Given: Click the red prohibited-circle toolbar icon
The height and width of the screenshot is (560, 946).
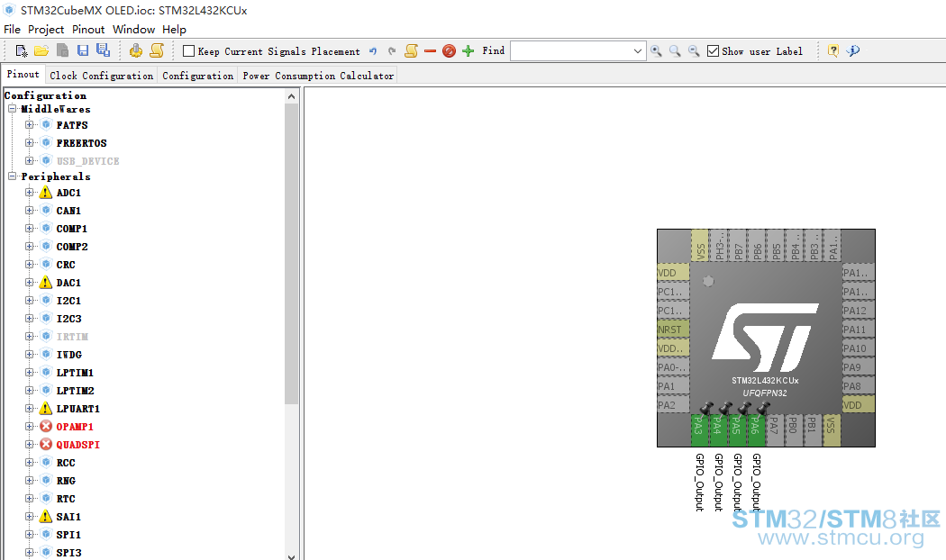Looking at the screenshot, I should 449,51.
